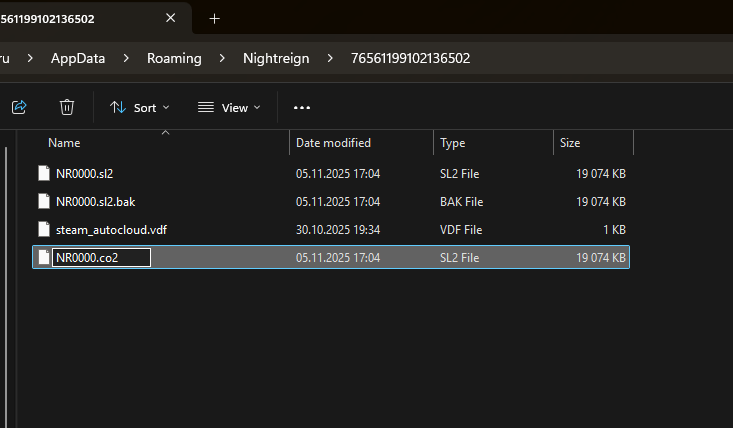733x428 pixels.
Task: Click the file icon beside the rename box
Action: [43, 257]
